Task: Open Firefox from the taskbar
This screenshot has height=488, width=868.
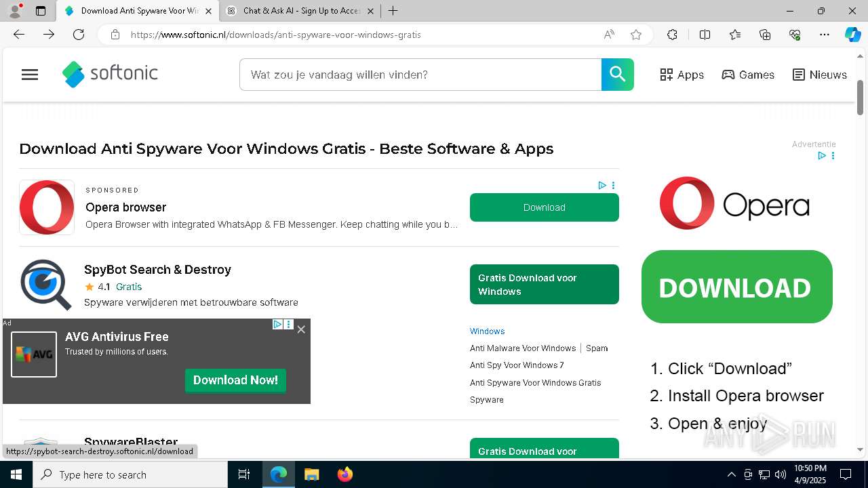Action: (345, 474)
